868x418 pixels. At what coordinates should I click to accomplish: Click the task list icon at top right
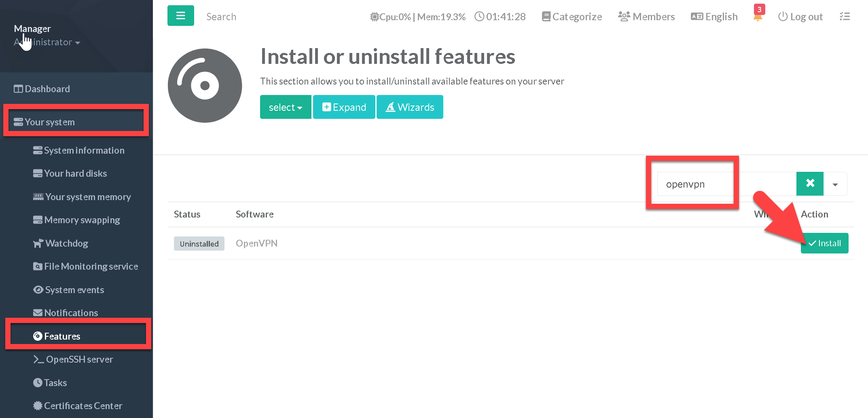[845, 17]
